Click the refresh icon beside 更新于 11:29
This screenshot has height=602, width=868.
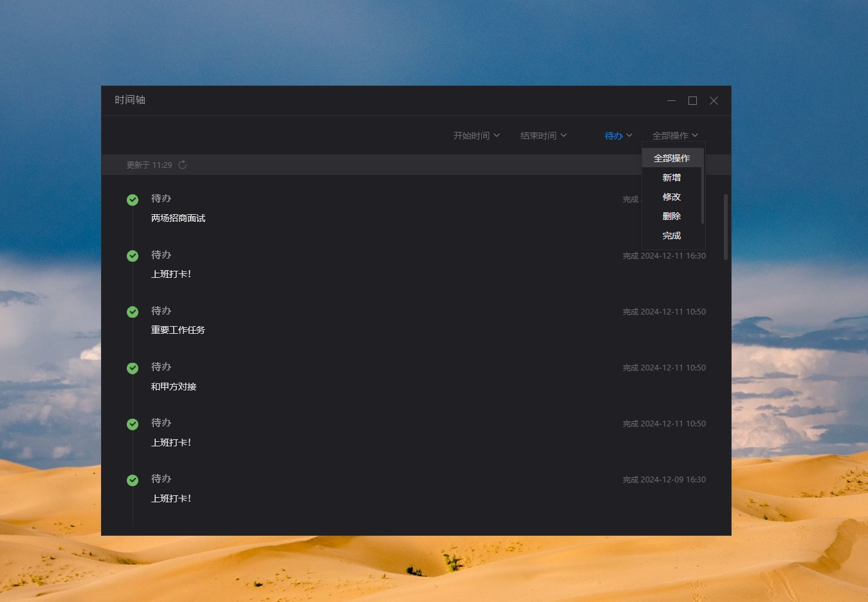[183, 165]
